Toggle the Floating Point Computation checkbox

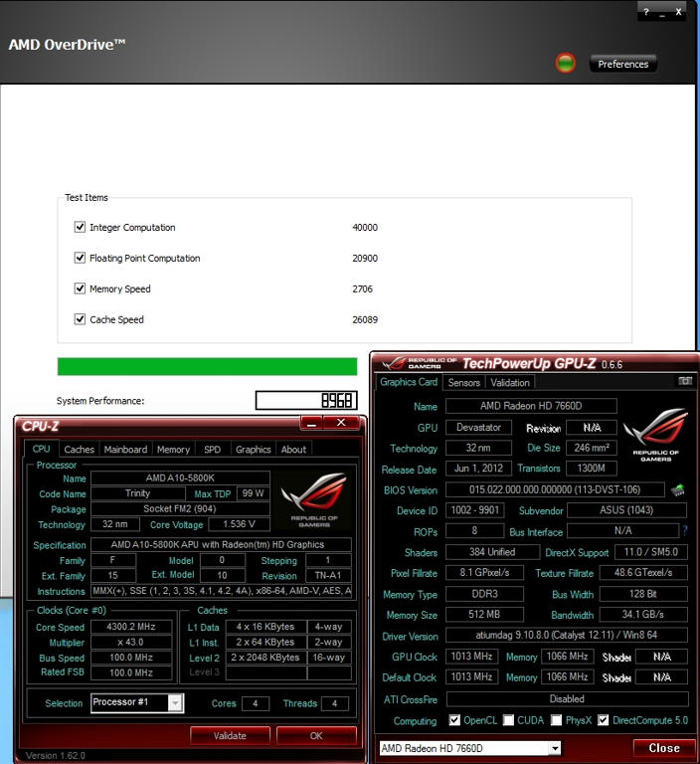pos(80,258)
